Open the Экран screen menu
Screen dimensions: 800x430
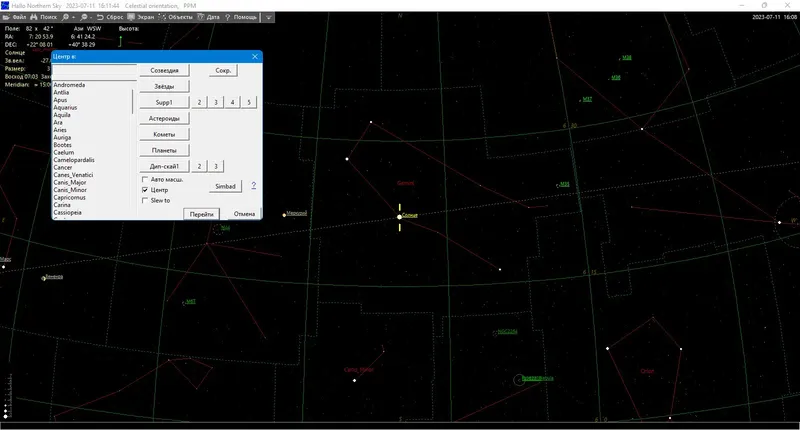[x=141, y=17]
